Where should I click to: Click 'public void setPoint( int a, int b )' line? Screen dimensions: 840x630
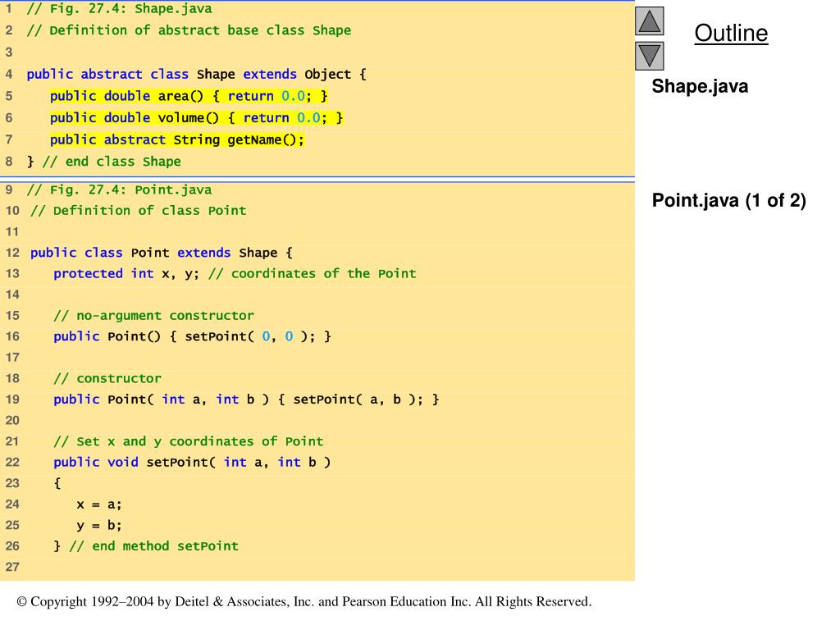point(192,463)
